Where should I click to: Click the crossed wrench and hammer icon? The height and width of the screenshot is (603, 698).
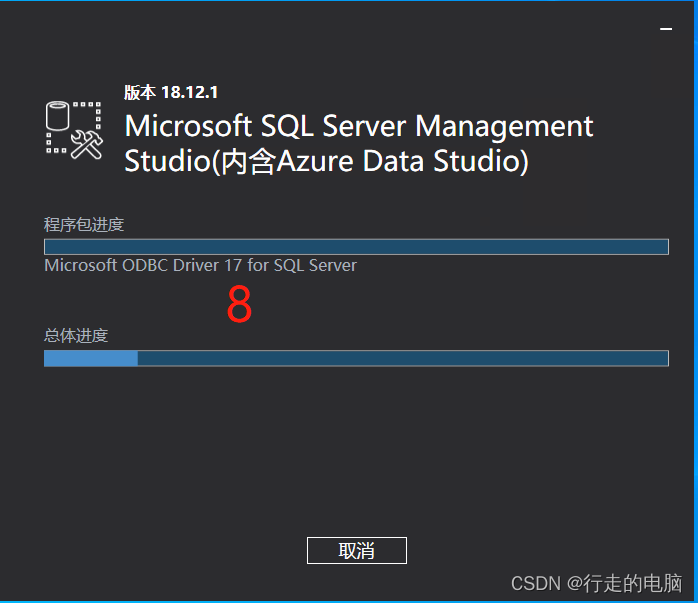pyautogui.click(x=87, y=145)
